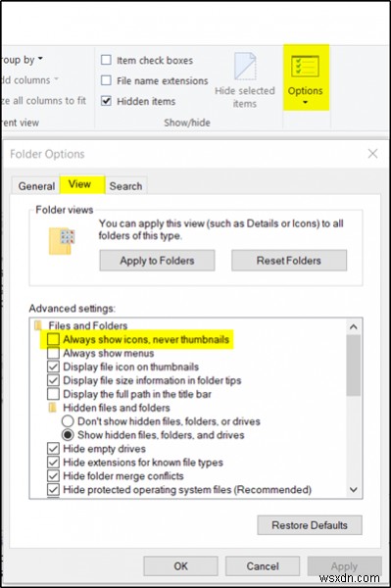Click the Apply to Folders button
The image size is (391, 588).
[157, 261]
